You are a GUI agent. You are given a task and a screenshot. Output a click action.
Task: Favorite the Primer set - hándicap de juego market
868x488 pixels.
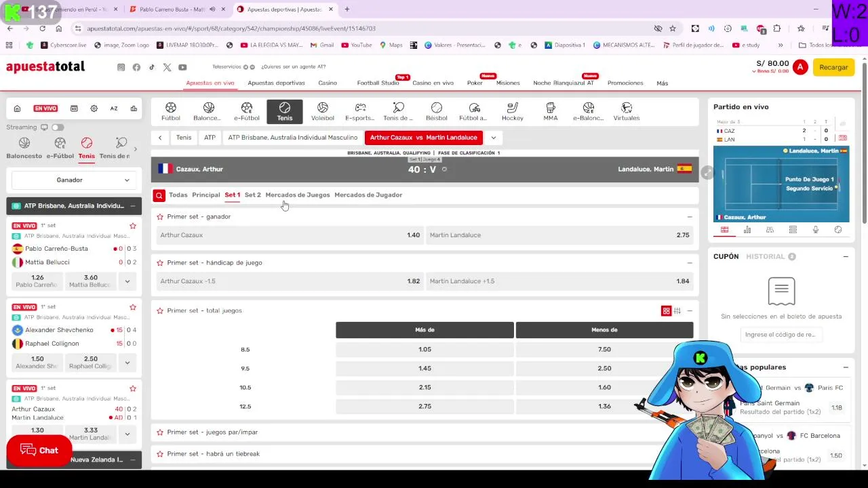pyautogui.click(x=160, y=263)
